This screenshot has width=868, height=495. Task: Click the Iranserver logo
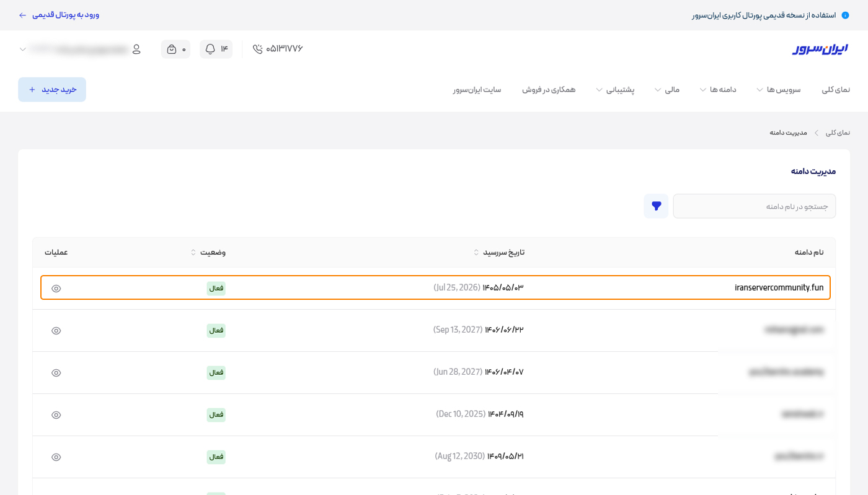click(x=820, y=49)
